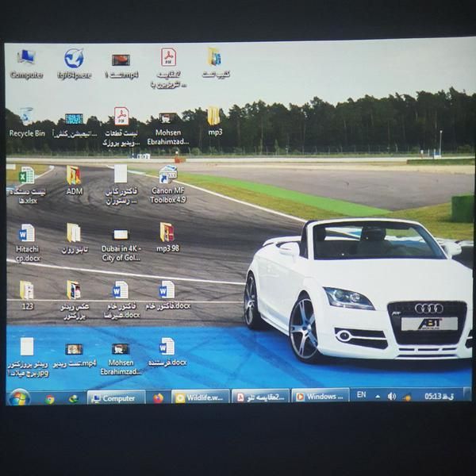Click the Windows Start orb
The width and height of the screenshot is (476, 476).
[x=19, y=397]
